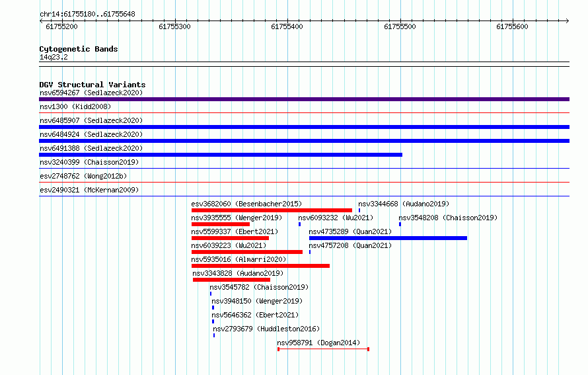Open the nsv3935555 (Wenger2019) label

point(237,218)
